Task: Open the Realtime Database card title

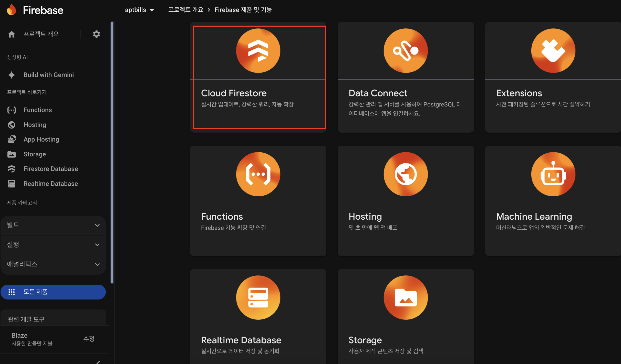Action: click(241, 340)
